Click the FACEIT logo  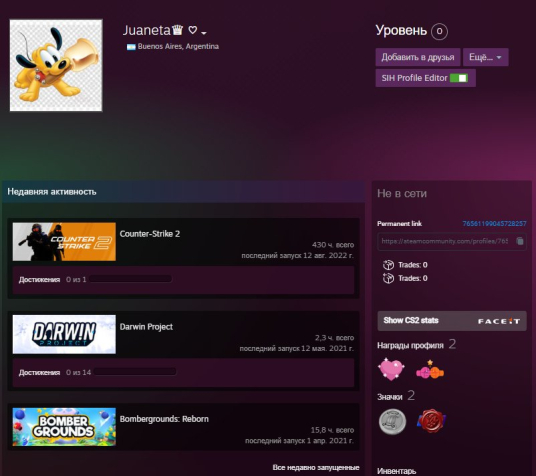pyautogui.click(x=499, y=321)
